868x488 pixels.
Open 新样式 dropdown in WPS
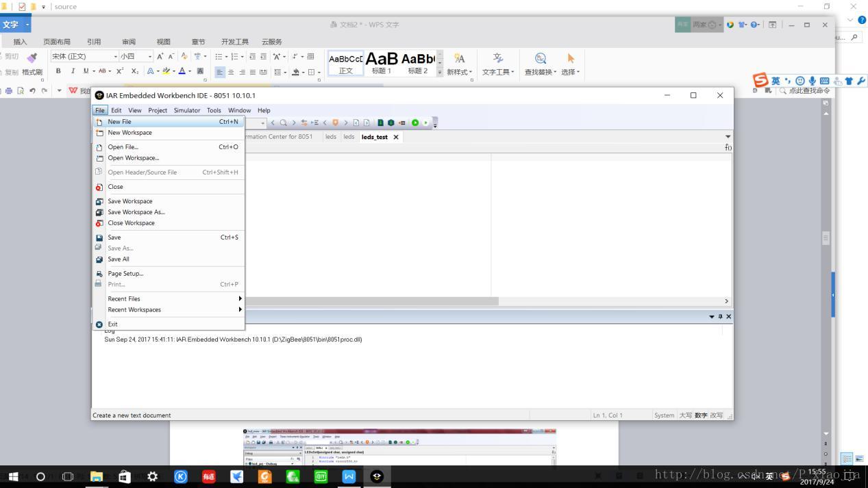(x=459, y=72)
